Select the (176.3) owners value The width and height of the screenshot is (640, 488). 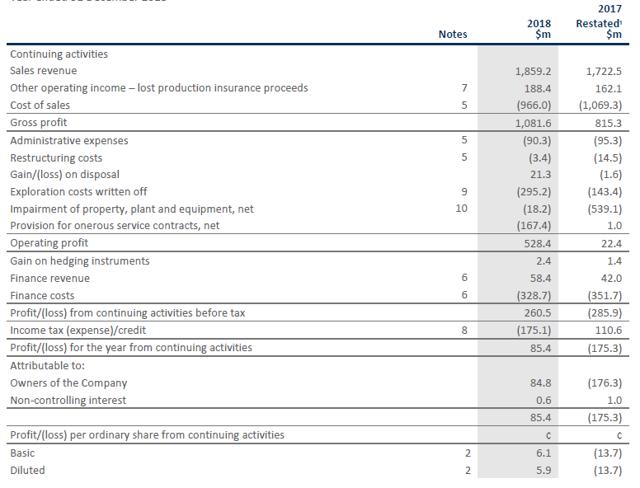605,383
